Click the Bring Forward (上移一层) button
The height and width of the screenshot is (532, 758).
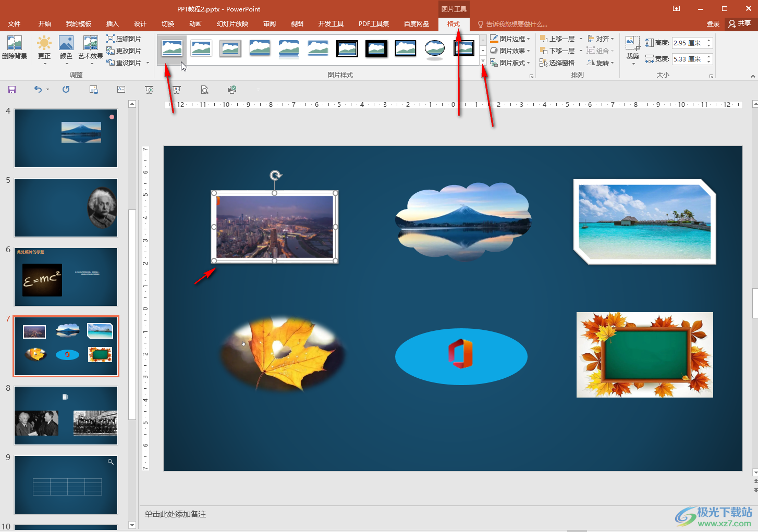(557, 39)
